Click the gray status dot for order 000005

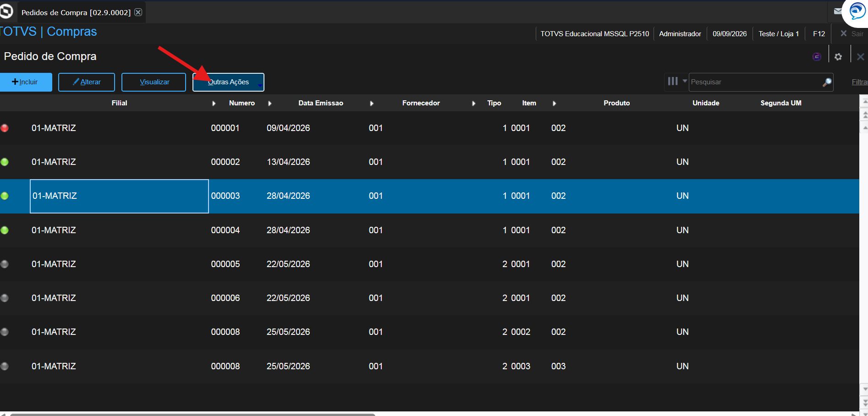pyautogui.click(x=5, y=264)
